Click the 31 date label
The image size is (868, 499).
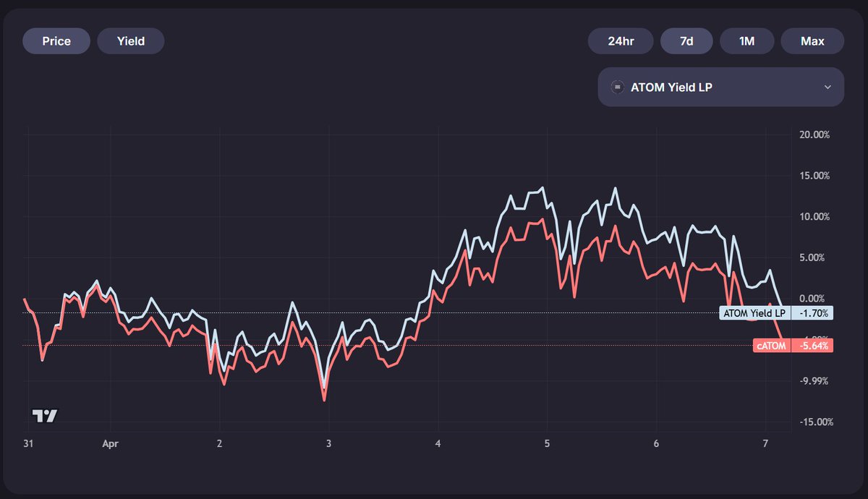27,444
